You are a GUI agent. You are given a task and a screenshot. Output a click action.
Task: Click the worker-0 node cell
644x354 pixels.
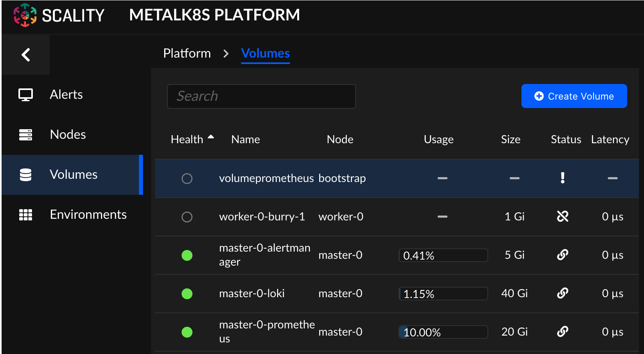341,216
